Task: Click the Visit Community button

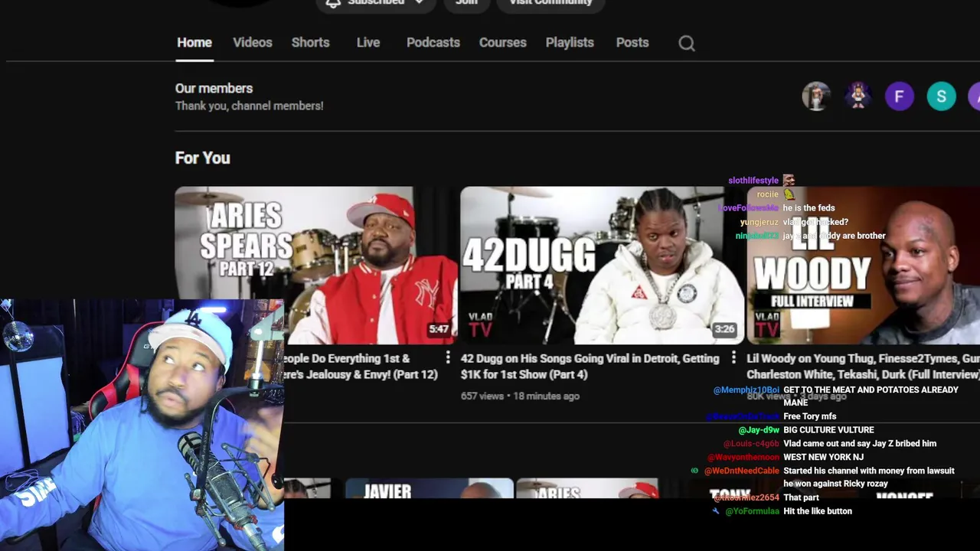Action: 550,4
